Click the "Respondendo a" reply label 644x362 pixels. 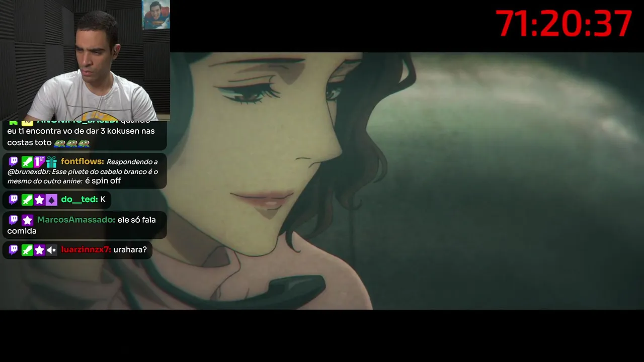(x=132, y=162)
